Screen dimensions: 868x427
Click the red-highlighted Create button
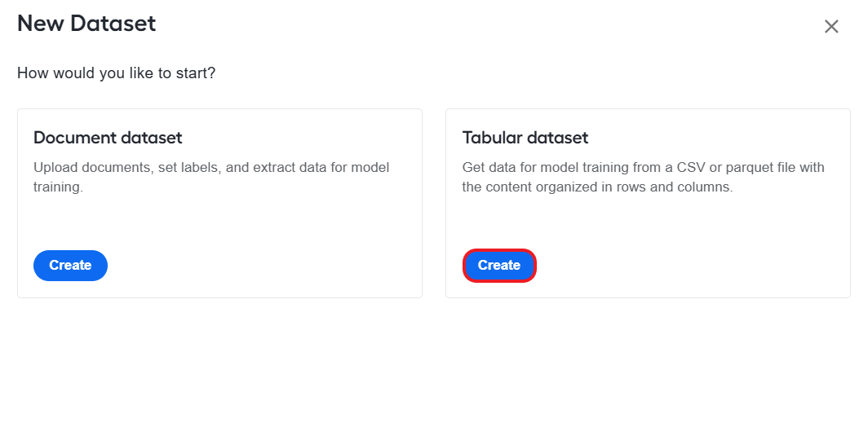pos(499,266)
